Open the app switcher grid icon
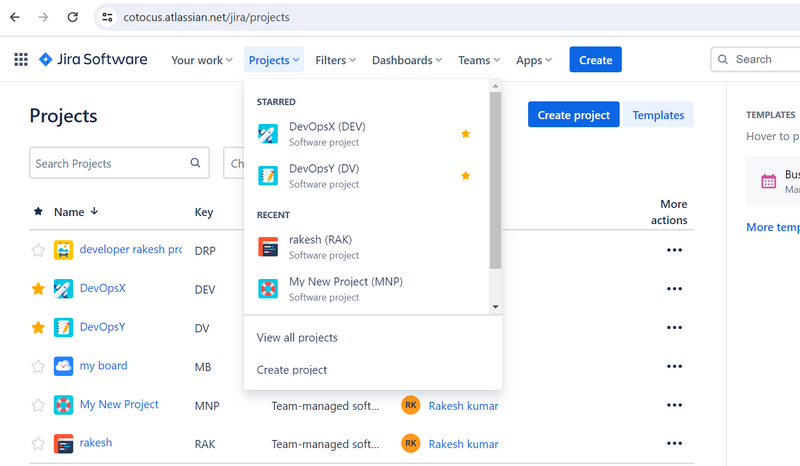 tap(21, 60)
